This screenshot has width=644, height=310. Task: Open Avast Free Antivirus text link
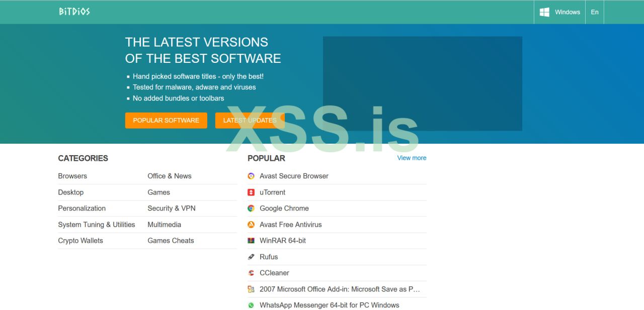pos(291,225)
